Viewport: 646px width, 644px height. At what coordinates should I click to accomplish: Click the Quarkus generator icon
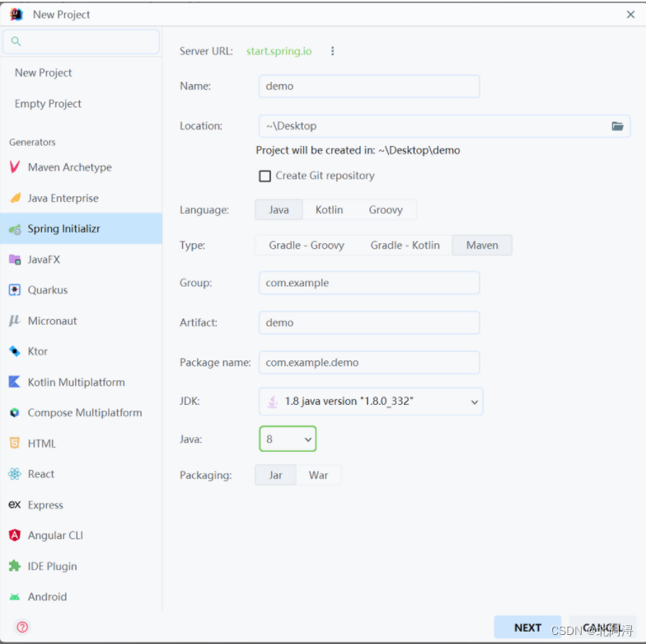coord(15,290)
